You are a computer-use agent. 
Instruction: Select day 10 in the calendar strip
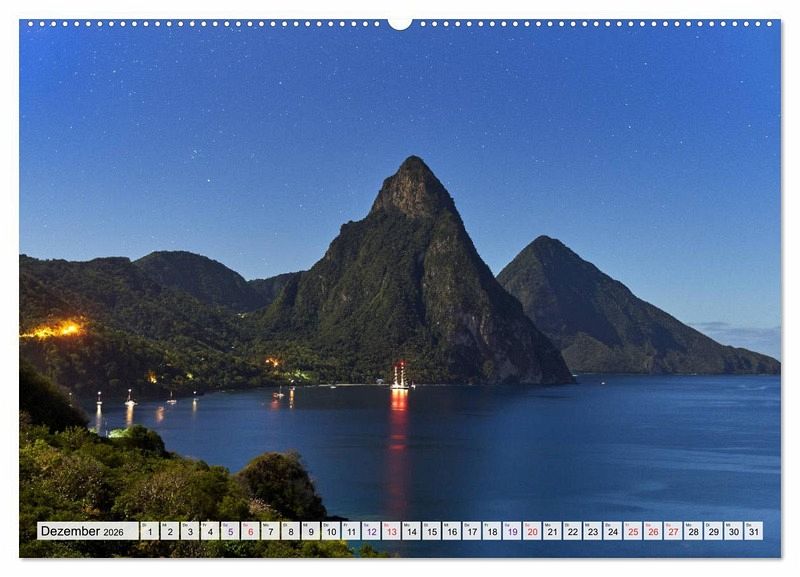[x=331, y=531]
